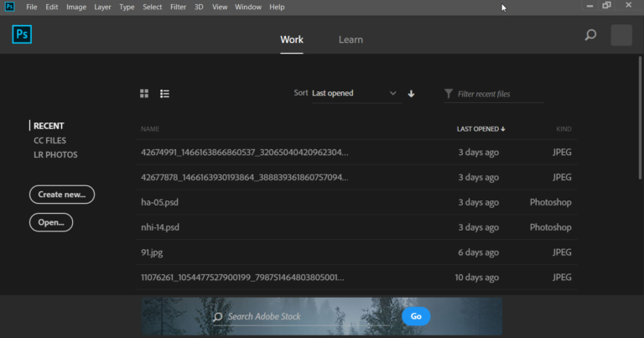Click the filter funnel icon

[449, 94]
